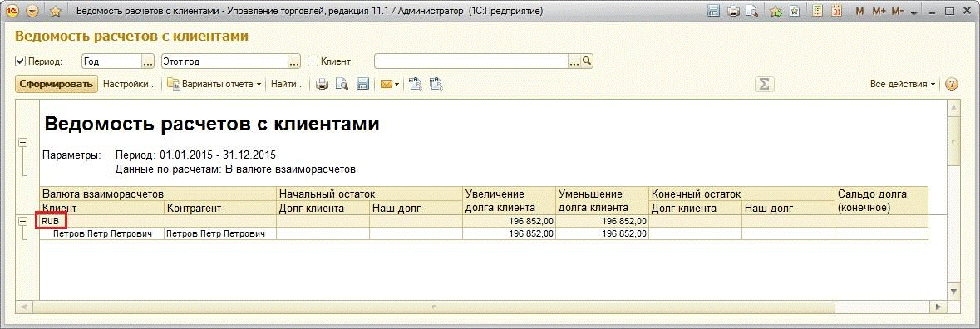Select Контрагент cell Петров Петр Петрович
Image resolution: width=980 pixels, height=329 pixels.
(x=219, y=233)
